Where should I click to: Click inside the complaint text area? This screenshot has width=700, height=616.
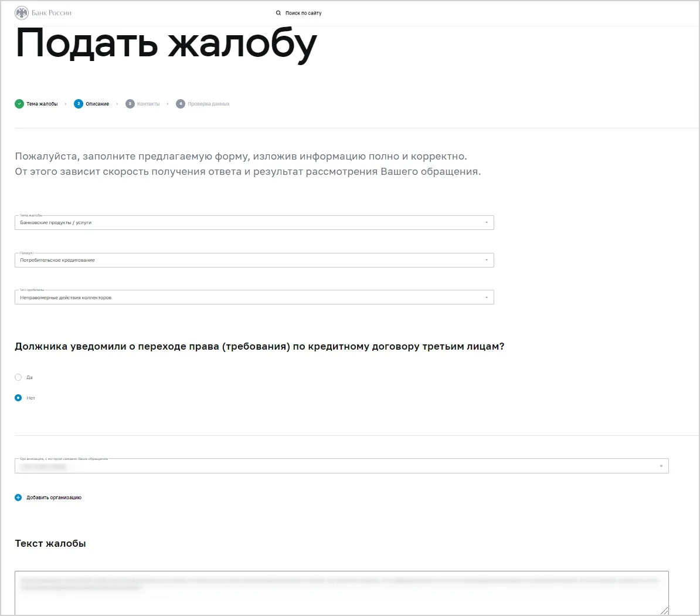342,593
